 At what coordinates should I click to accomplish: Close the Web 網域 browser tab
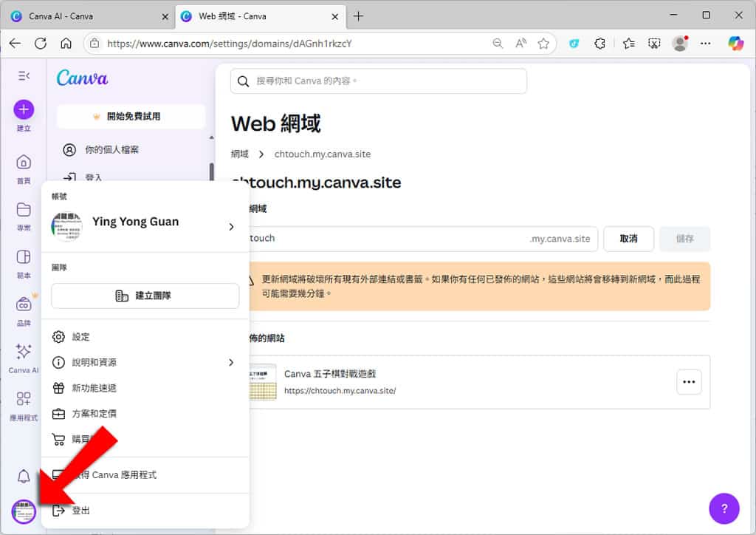click(335, 16)
